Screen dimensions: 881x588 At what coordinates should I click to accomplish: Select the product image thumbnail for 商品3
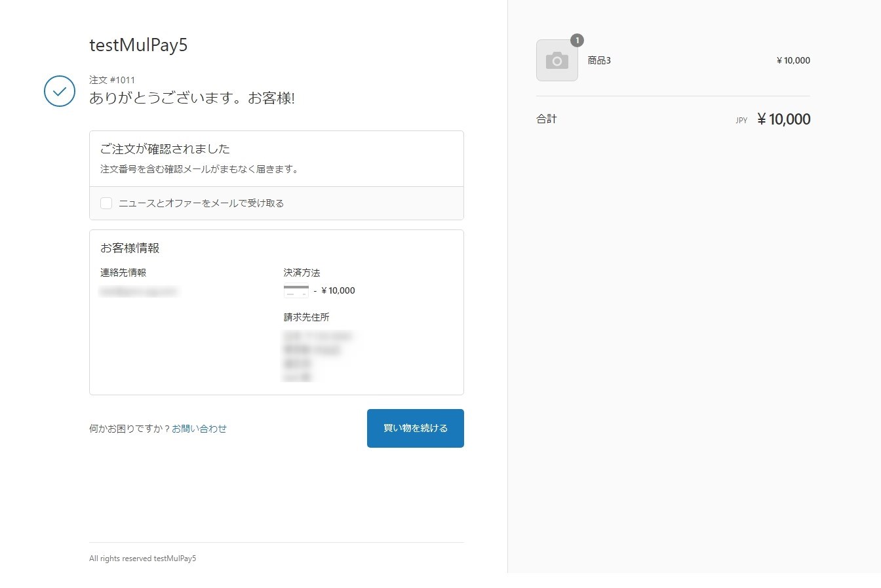tap(557, 60)
